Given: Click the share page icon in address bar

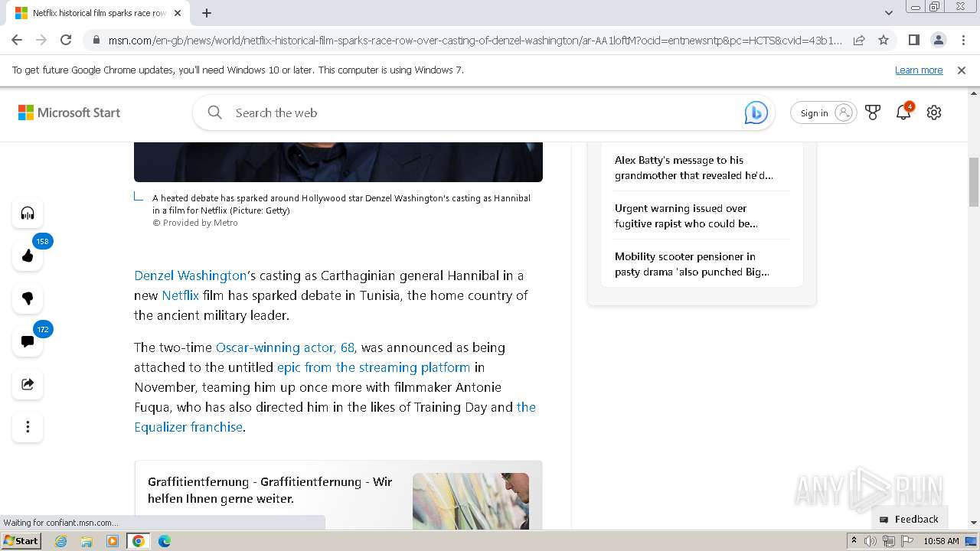Looking at the screenshot, I should [x=859, y=40].
